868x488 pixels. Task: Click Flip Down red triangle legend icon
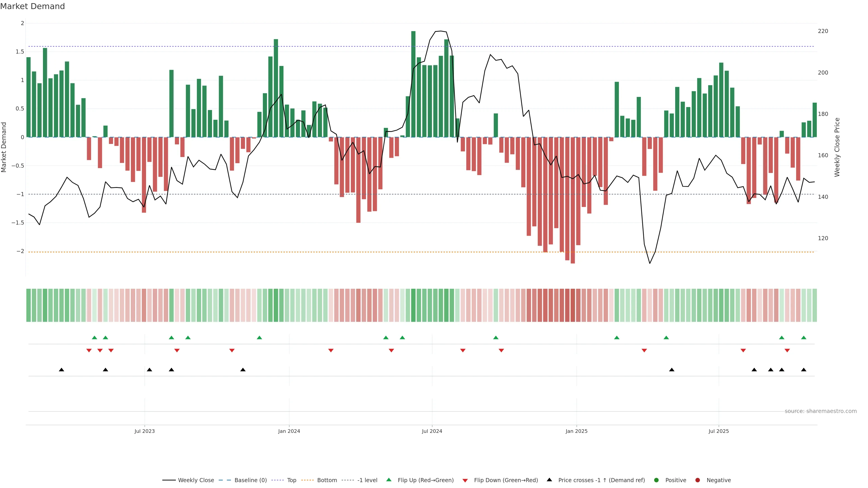(465, 481)
